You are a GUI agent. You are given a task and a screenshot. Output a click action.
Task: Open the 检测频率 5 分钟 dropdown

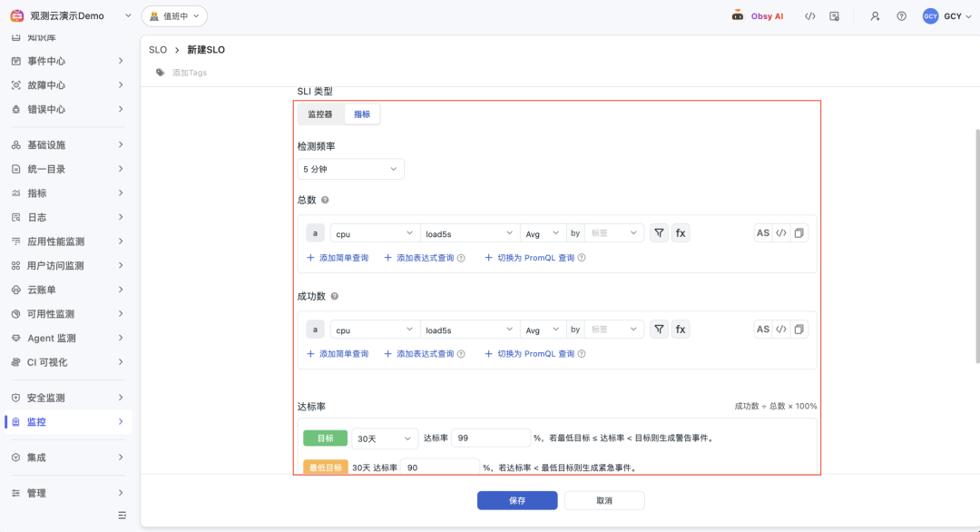(x=350, y=169)
